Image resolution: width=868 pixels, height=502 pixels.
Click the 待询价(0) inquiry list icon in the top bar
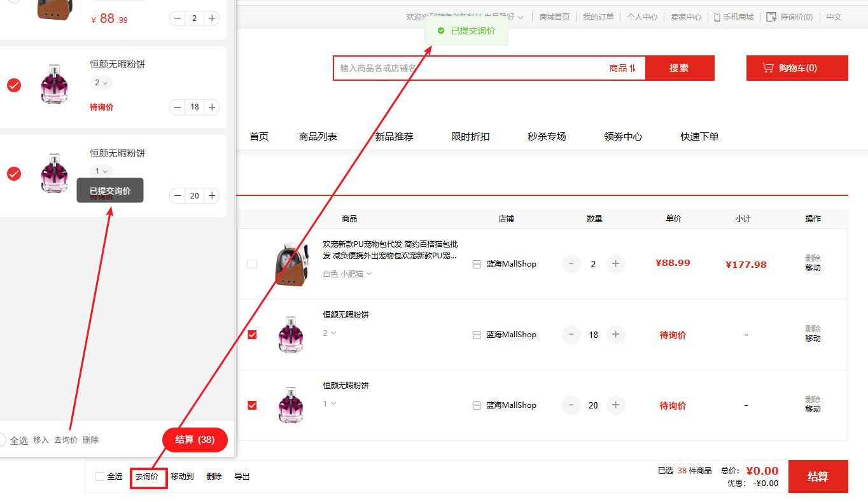[771, 17]
